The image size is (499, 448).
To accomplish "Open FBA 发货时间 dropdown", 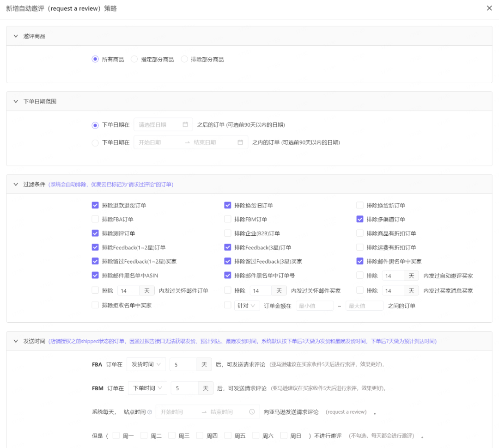I will click(146, 364).
